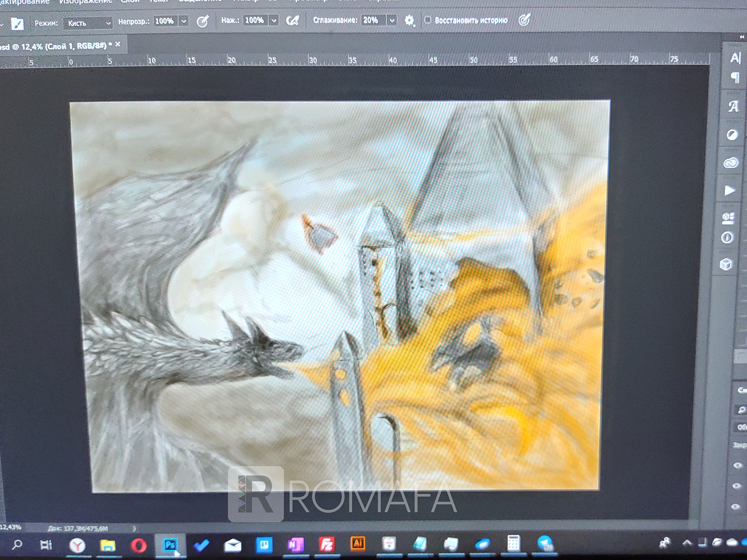This screenshot has height=560, width=747.
Task: Expand the Непрозр. opacity slider arrow
Action: click(x=184, y=21)
